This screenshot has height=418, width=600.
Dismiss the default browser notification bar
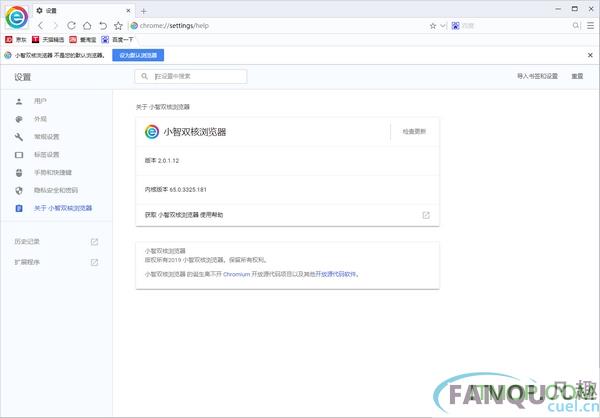(590, 55)
